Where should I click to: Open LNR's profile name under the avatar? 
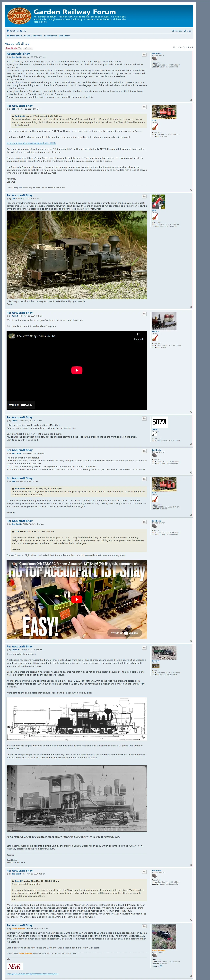tap(154, 210)
